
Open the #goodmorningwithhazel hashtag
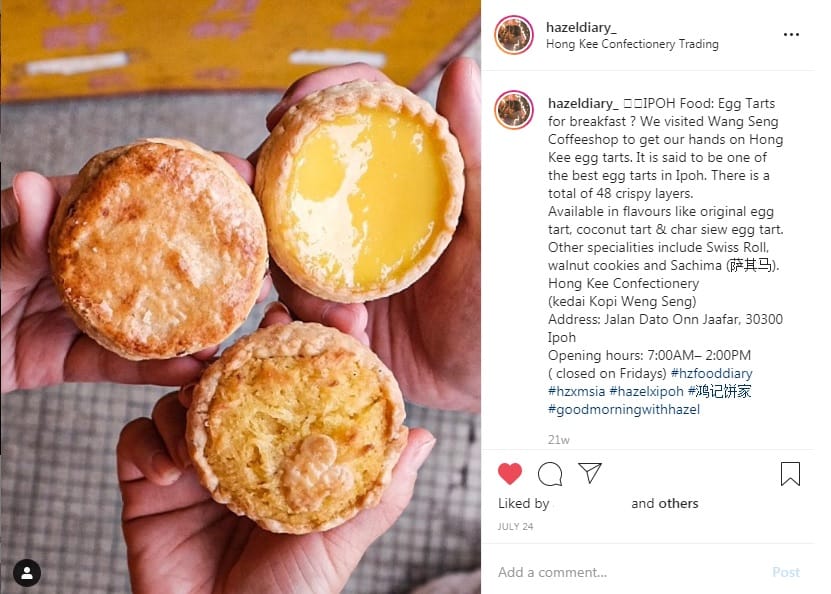point(624,410)
